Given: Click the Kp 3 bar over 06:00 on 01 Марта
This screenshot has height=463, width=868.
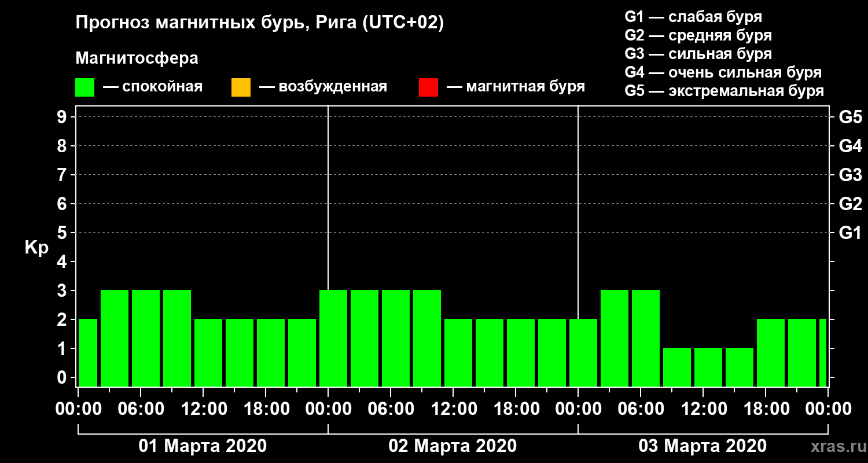Looking at the screenshot, I should click(146, 339).
